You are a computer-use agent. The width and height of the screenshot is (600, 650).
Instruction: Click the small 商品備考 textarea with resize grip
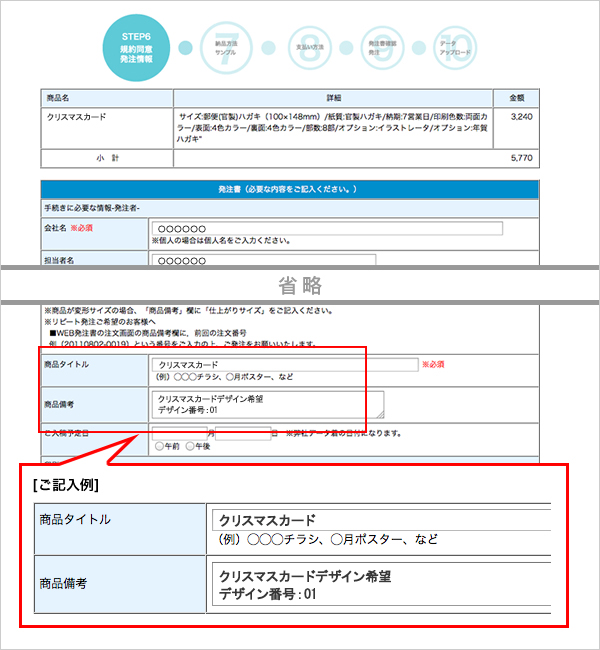point(268,404)
